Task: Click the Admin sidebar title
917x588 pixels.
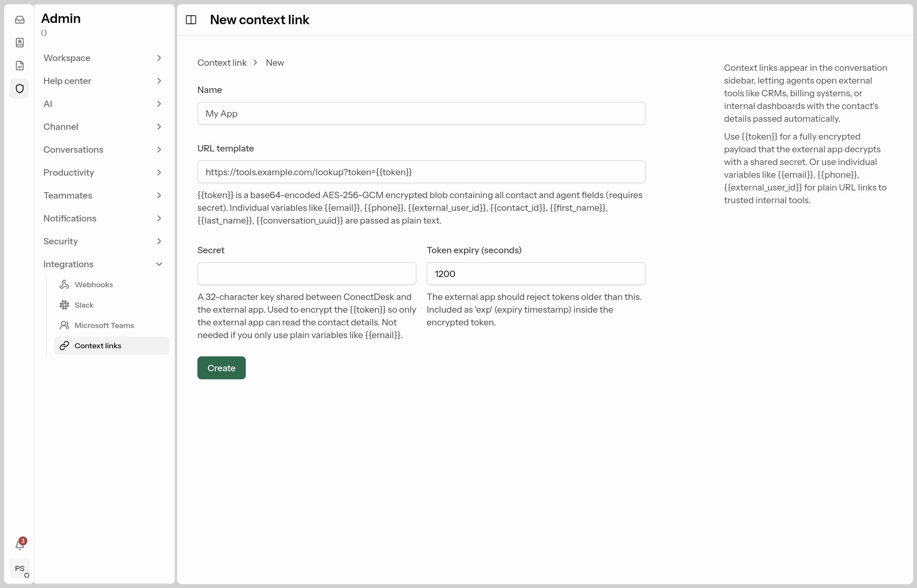Action: (61, 18)
